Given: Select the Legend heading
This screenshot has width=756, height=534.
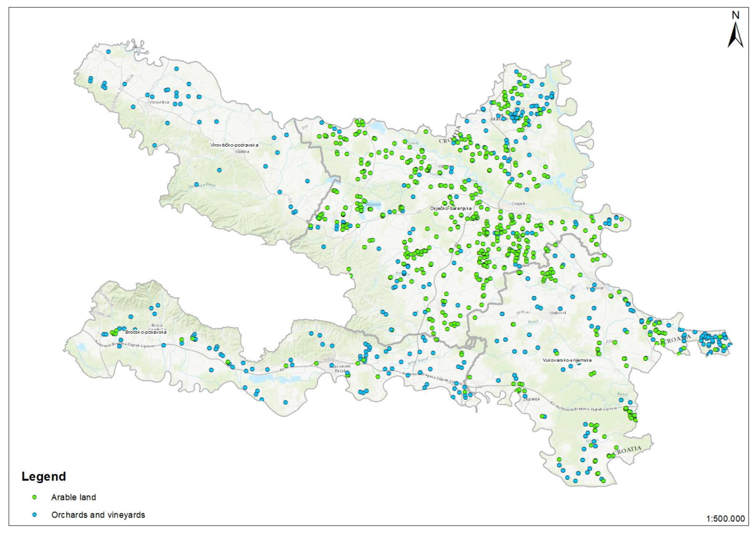Looking at the screenshot, I should pos(43,477).
